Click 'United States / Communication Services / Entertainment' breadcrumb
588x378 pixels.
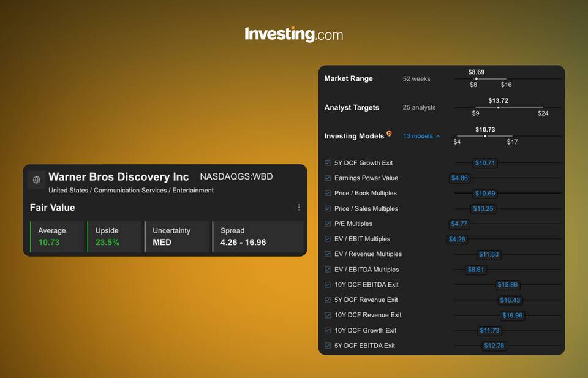pyautogui.click(x=131, y=191)
